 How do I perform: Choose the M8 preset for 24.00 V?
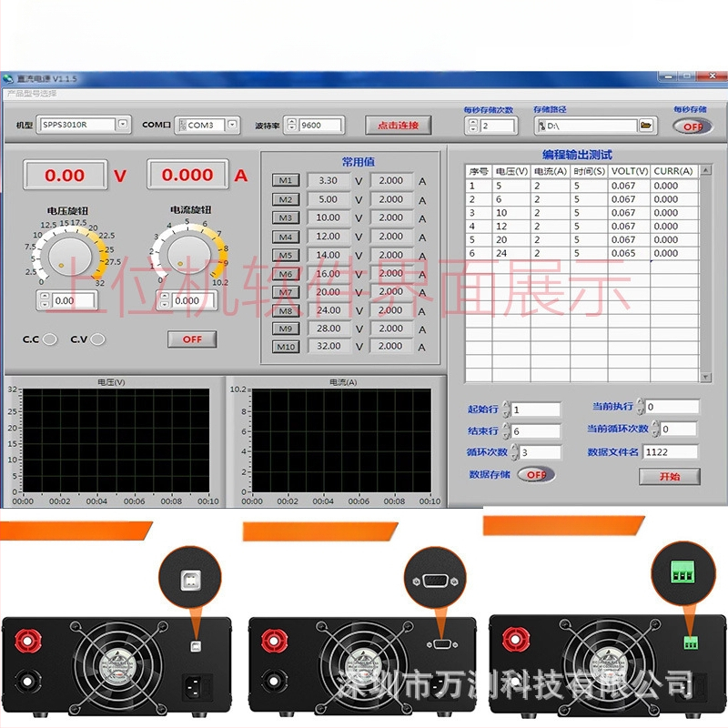pyautogui.click(x=285, y=310)
